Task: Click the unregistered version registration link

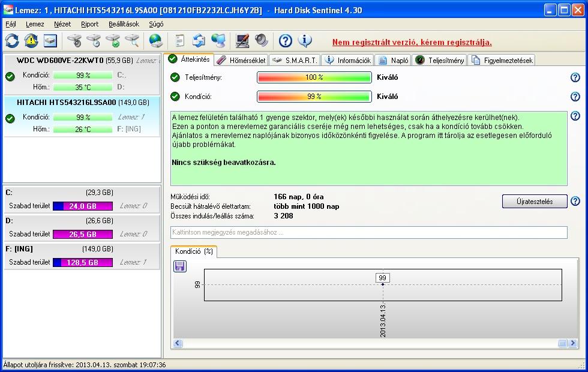Action: point(412,43)
